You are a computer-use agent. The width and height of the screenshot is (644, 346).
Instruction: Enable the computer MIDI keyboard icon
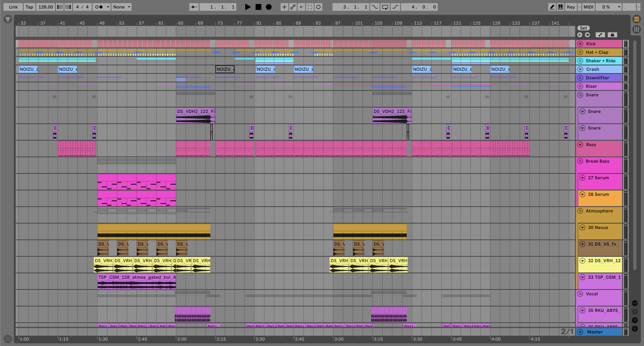561,7
